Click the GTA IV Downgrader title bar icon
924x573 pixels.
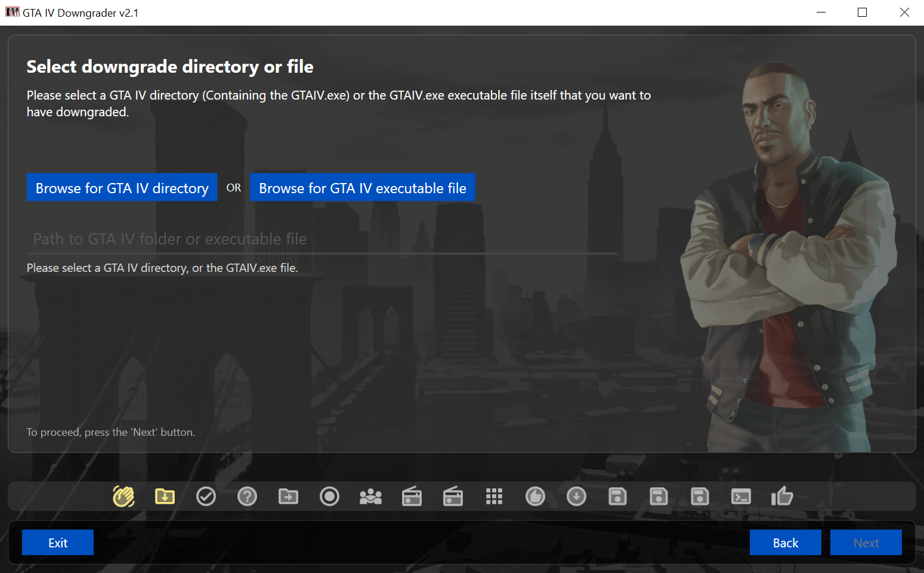(x=12, y=12)
